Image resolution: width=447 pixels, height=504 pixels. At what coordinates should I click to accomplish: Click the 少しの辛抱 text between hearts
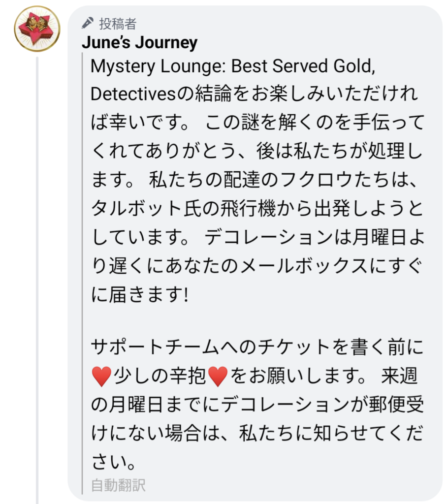[x=160, y=377]
